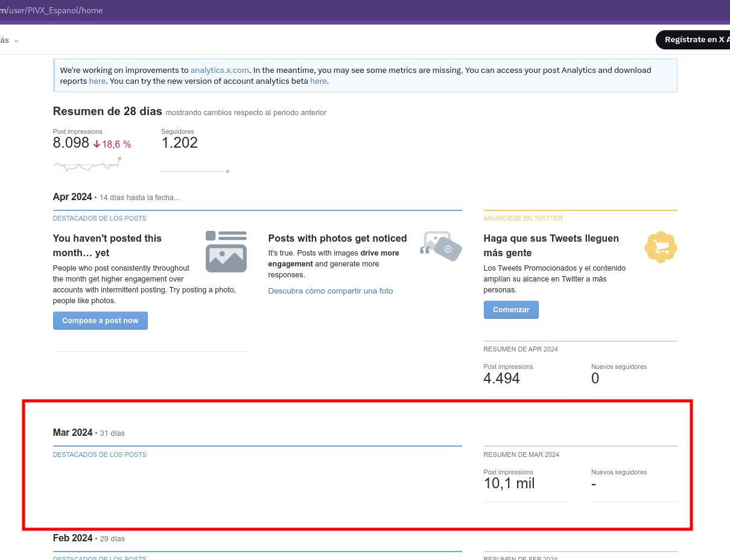730x560 pixels.
Task: Click the 8.098 post impressions value
Action: point(71,143)
